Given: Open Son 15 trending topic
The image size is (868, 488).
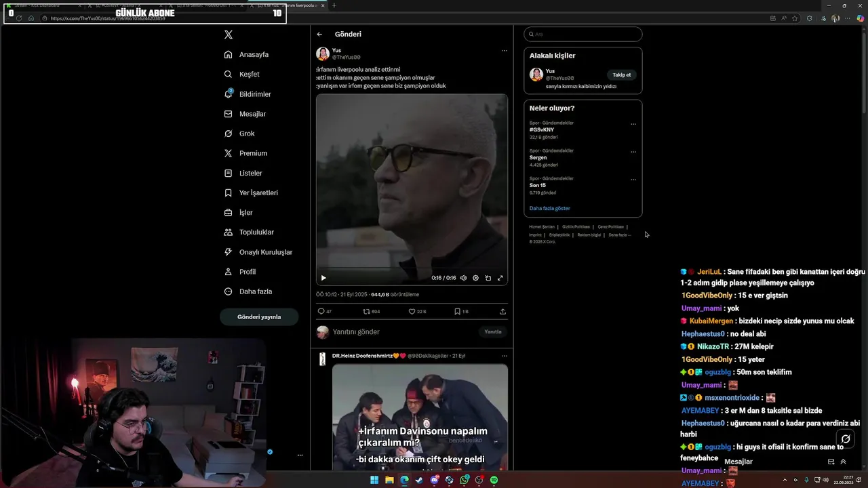Looking at the screenshot, I should click(x=538, y=185).
